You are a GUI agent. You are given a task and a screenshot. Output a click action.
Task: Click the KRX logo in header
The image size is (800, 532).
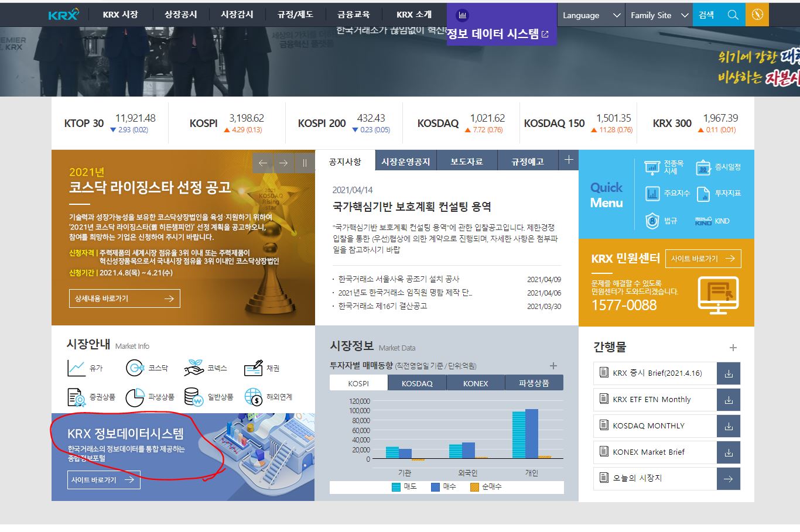click(63, 15)
